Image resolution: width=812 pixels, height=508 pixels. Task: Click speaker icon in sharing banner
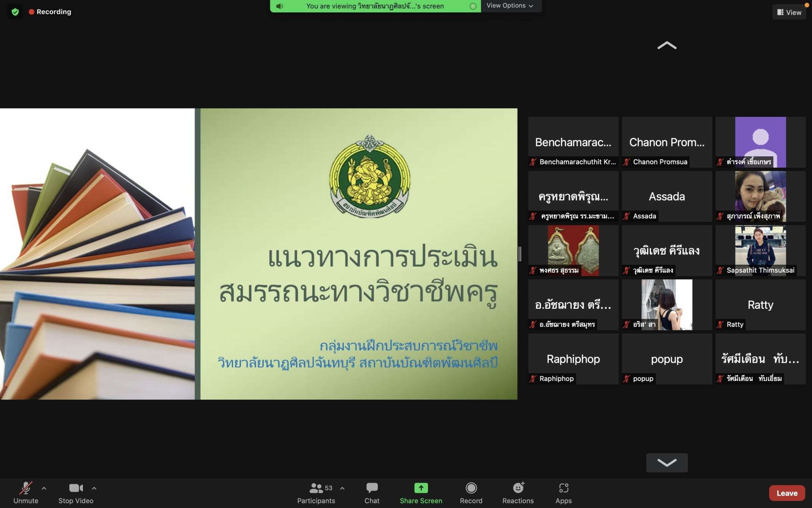(280, 6)
